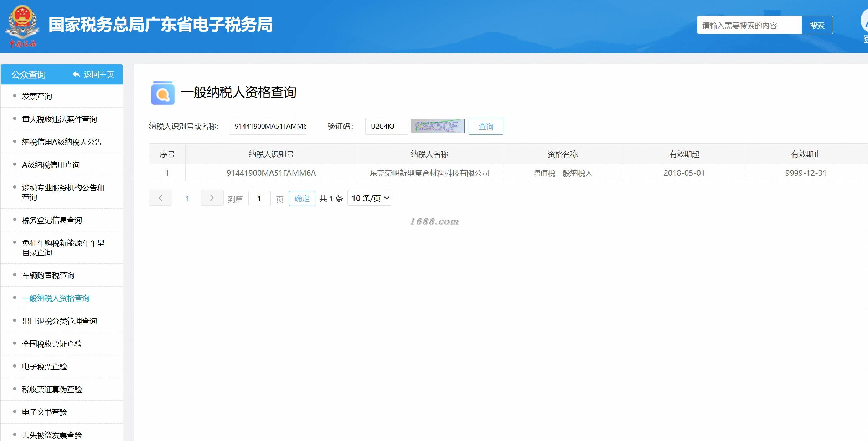Click company name 东莞荣帜新型复合材料科技有限公司
The height and width of the screenshot is (441, 868).
[x=429, y=173]
